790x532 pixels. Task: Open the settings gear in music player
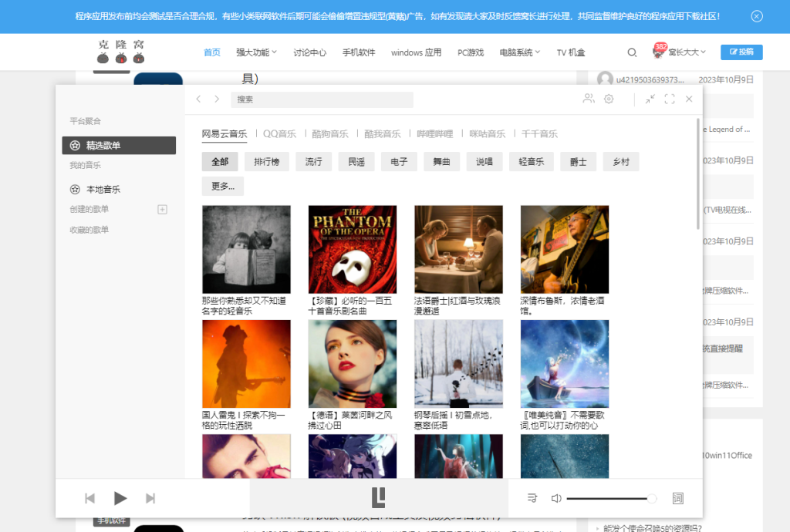click(x=609, y=99)
